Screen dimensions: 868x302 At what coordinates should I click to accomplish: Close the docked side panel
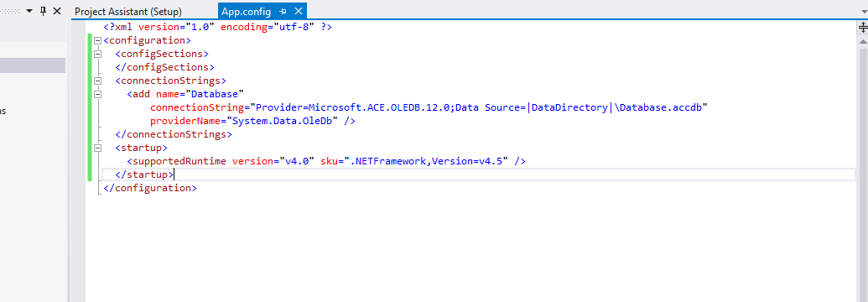56,11
